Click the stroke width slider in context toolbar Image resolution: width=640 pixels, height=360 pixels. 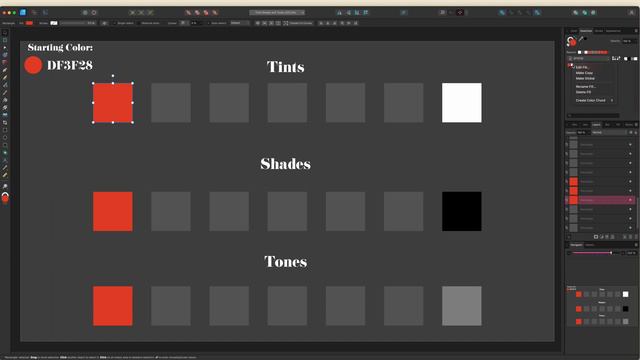click(x=73, y=23)
